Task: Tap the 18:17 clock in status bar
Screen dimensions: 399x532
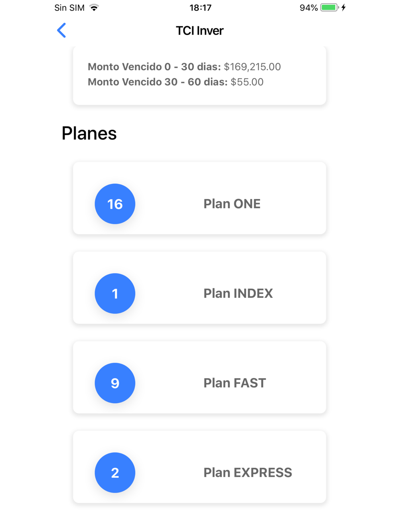Action: point(200,8)
